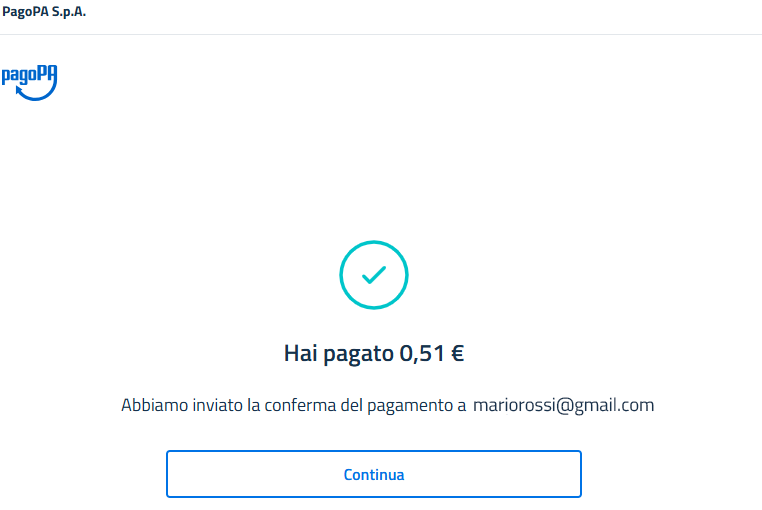
Task: Click the divider line below the header
Action: 381,34
